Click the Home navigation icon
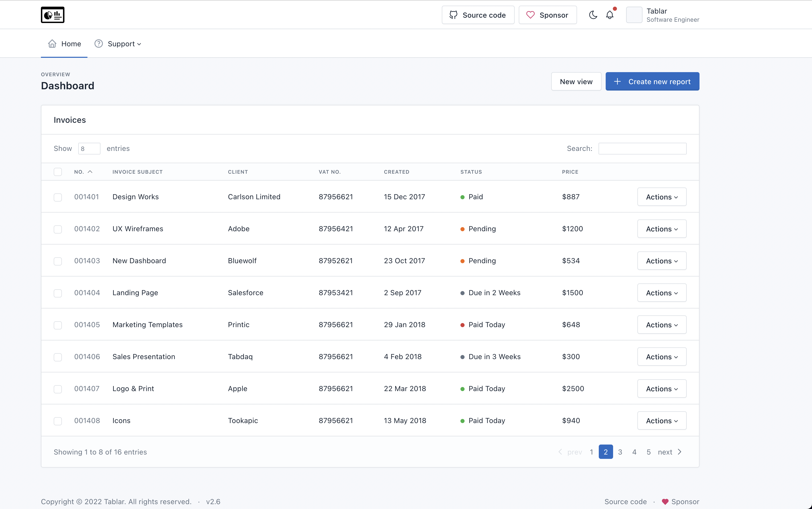The height and width of the screenshot is (509, 812). pyautogui.click(x=52, y=43)
